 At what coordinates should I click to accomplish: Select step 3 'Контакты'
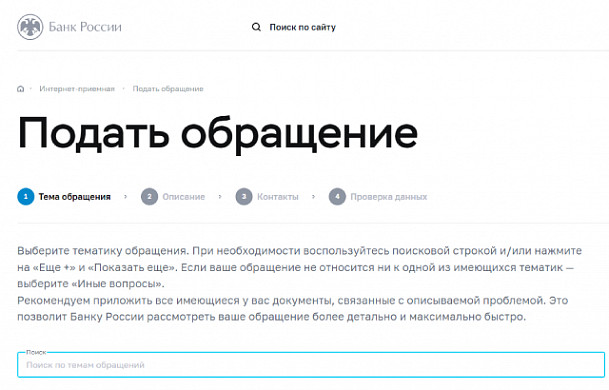267,197
